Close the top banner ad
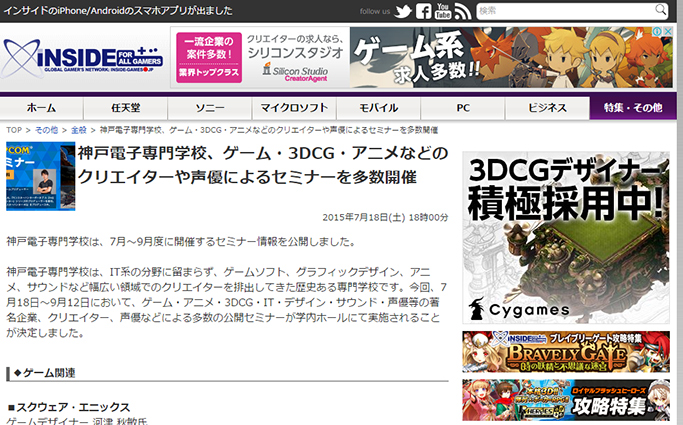Screen dimensions: 683x425 coord(668,32)
